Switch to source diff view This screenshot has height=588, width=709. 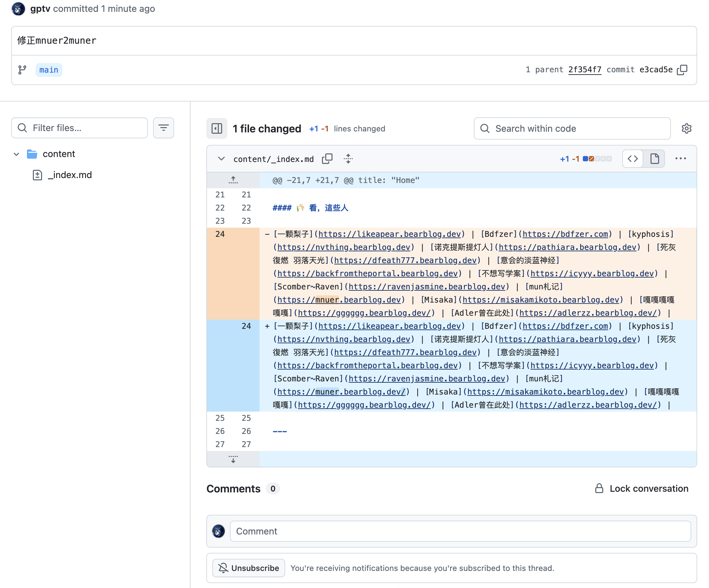[x=633, y=159]
